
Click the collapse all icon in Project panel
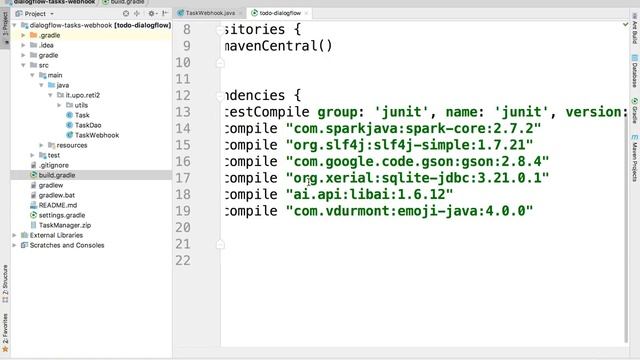[x=137, y=13]
